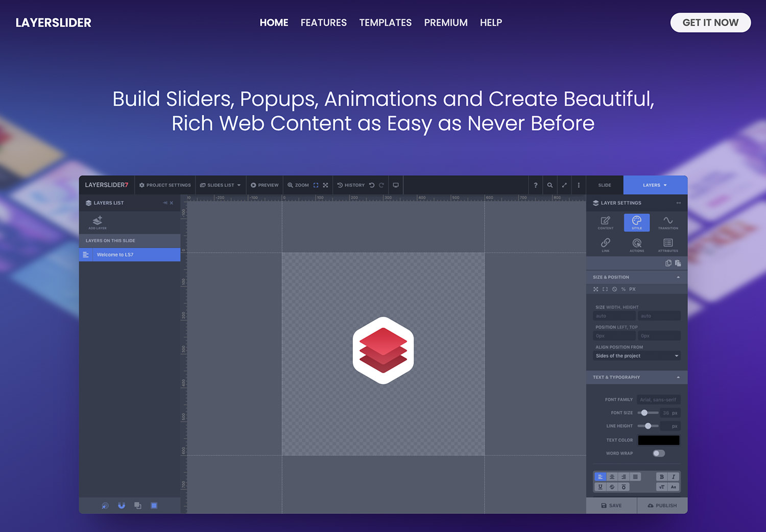Open the Align Position From dropdown
This screenshot has height=532, width=766.
[637, 356]
